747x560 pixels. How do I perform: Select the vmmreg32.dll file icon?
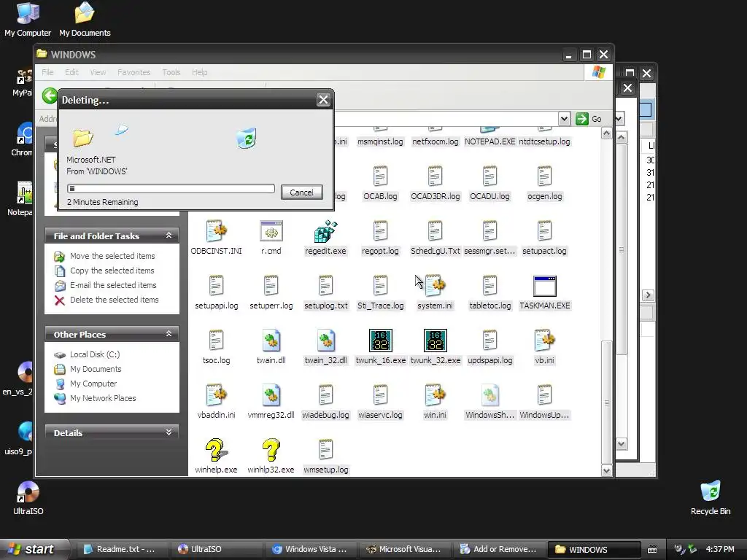(x=271, y=396)
